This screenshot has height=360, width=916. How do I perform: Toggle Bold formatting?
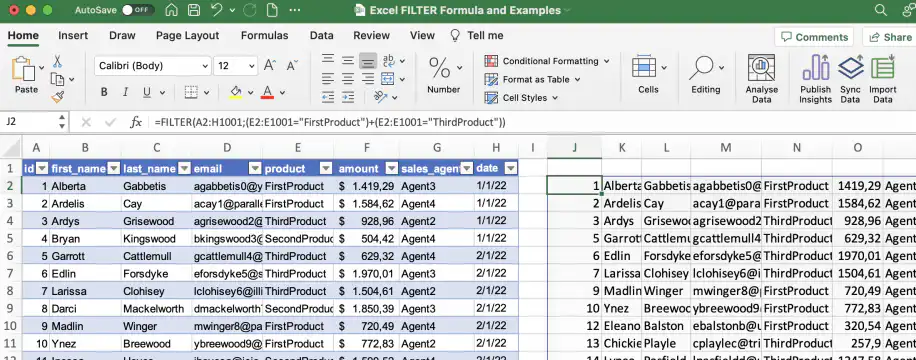(x=104, y=92)
